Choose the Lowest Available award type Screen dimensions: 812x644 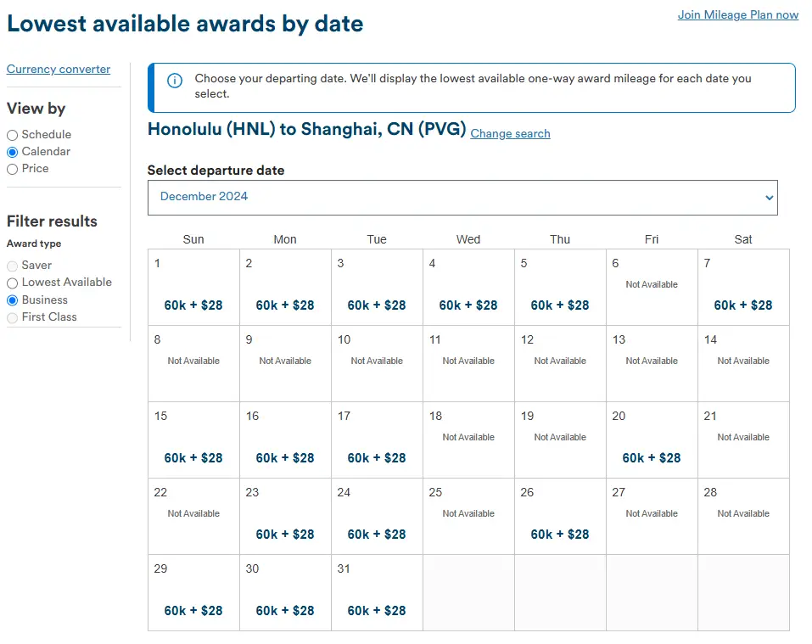click(13, 283)
